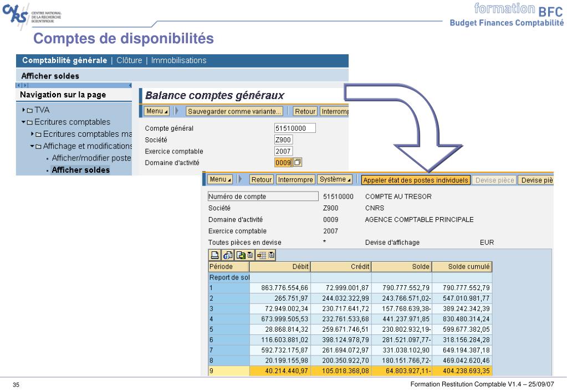Click cumulative balance 469.042.620,46
Viewport: 567px width, 392px height.
466,360
